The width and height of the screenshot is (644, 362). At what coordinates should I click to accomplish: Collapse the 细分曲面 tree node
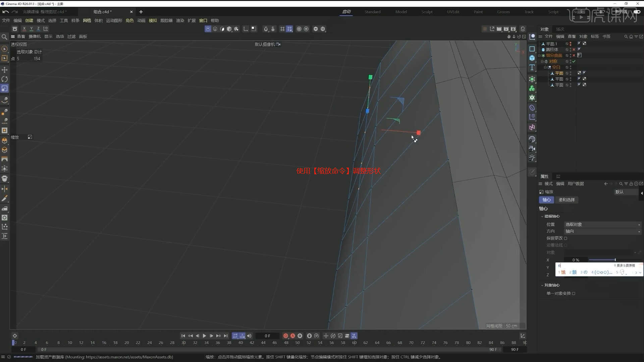539,56
